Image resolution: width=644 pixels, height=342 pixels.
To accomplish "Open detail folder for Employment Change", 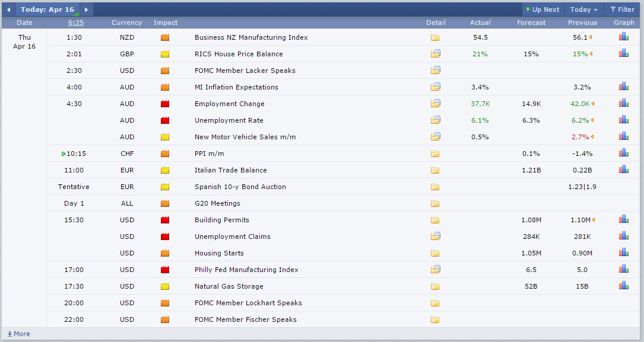I will (x=435, y=103).
